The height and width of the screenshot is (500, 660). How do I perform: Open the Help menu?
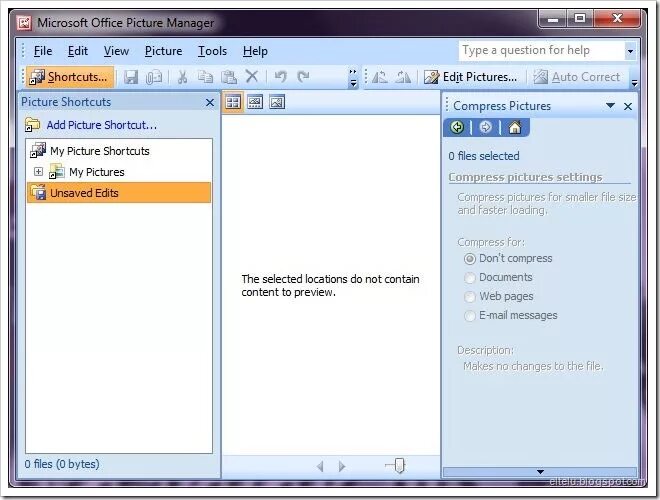coord(255,51)
